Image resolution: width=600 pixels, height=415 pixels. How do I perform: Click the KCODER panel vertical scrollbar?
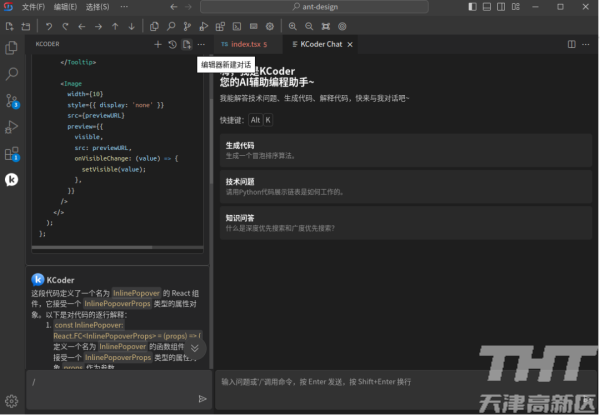(x=211, y=142)
